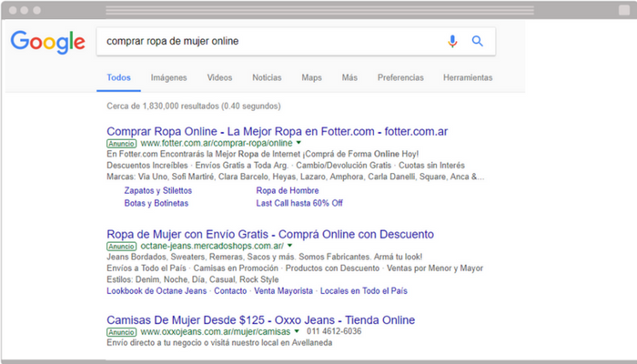Open Ropa de Mujer con Envío Gratis result
This screenshot has width=637, height=364.
pyautogui.click(x=270, y=235)
